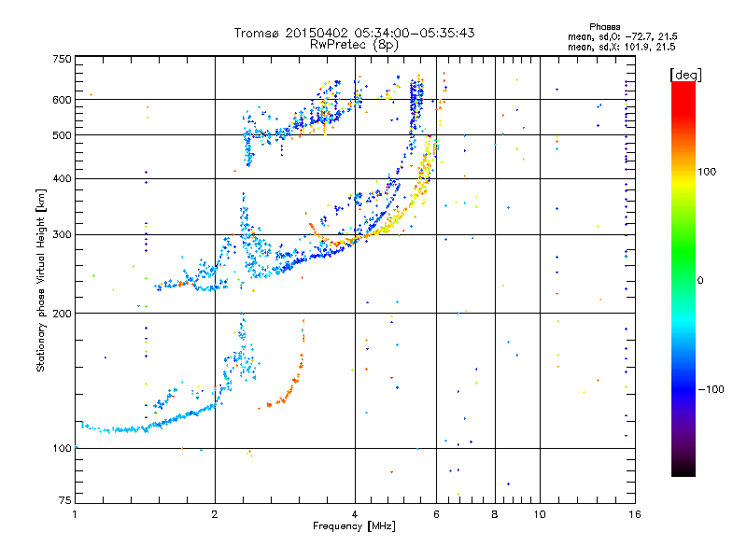747x560 pixels.
Task: Click the 'Frequency [MHz]' axis label
Action: click(x=354, y=526)
